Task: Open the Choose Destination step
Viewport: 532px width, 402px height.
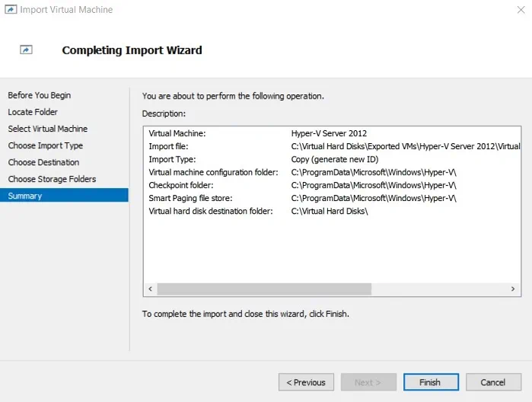Action: click(x=43, y=162)
